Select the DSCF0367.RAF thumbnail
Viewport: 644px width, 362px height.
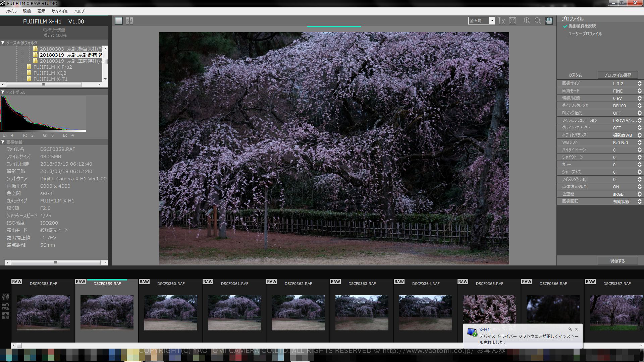[x=617, y=312]
